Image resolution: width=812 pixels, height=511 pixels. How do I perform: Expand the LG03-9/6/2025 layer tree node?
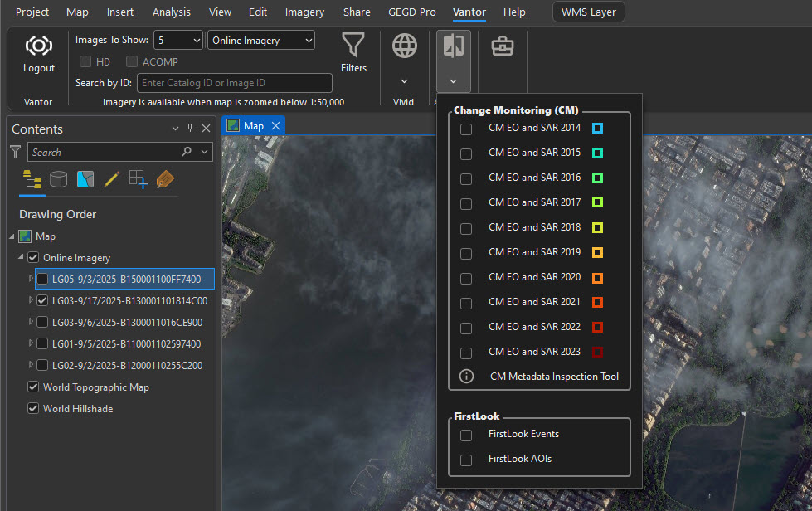[32, 322]
